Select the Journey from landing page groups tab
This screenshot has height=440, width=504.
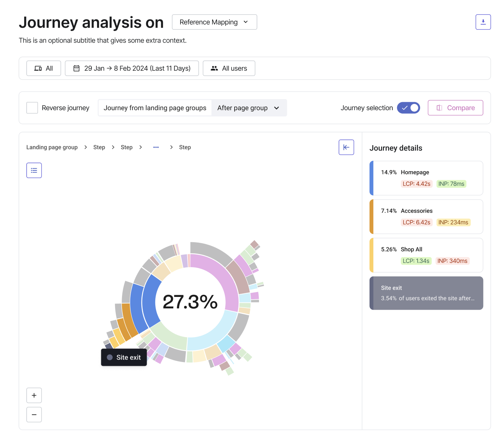[155, 108]
